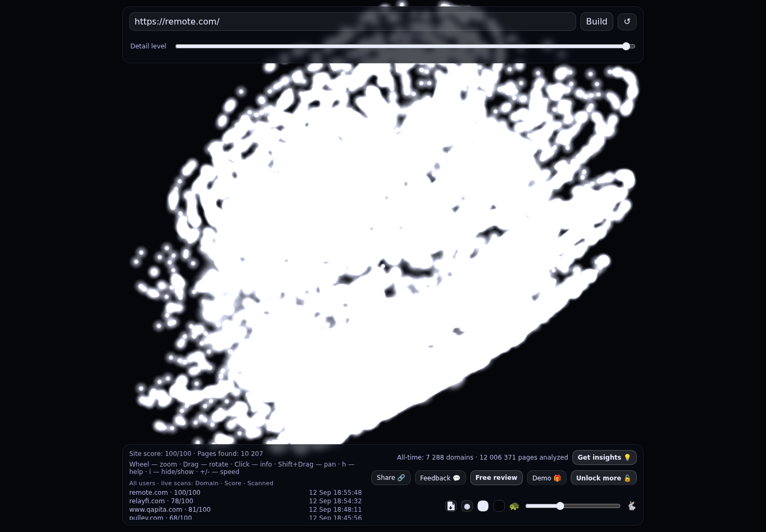Viewport: 766px width, 532px height.
Task: Click the Site score 100/100 text
Action: 160,454
